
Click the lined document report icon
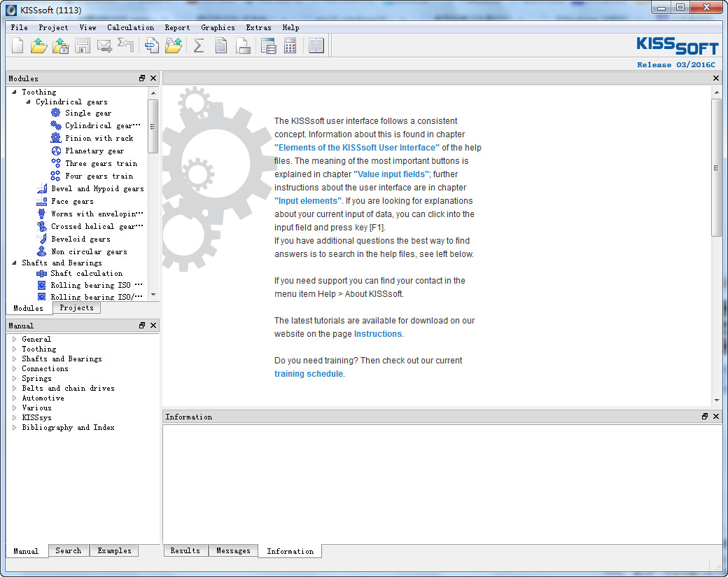[221, 46]
